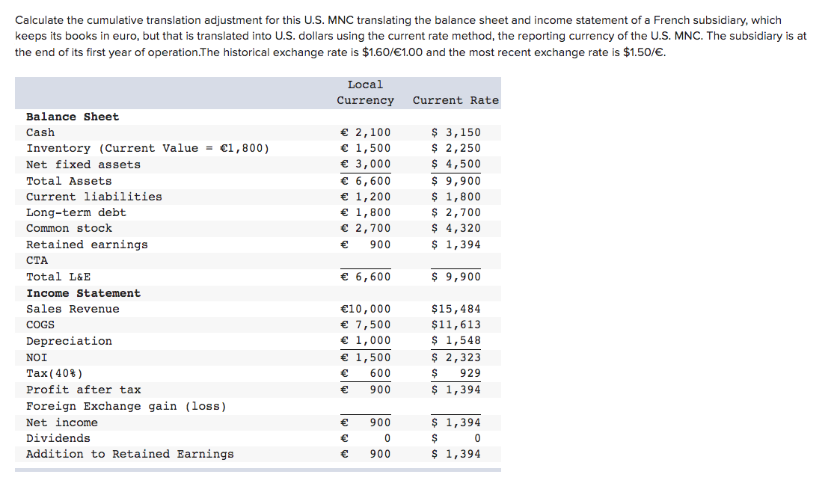Click the Cash row label
Viewport: 831px width, 504px height.
40,132
